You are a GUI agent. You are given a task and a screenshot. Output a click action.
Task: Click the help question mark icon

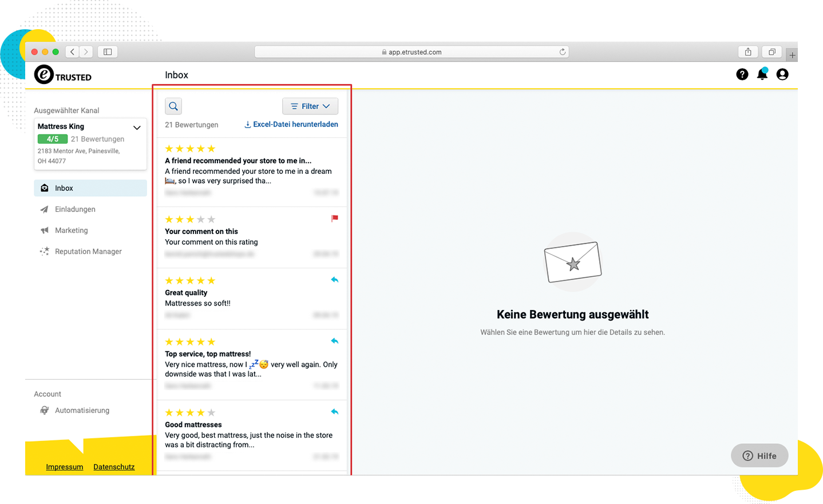coord(742,74)
